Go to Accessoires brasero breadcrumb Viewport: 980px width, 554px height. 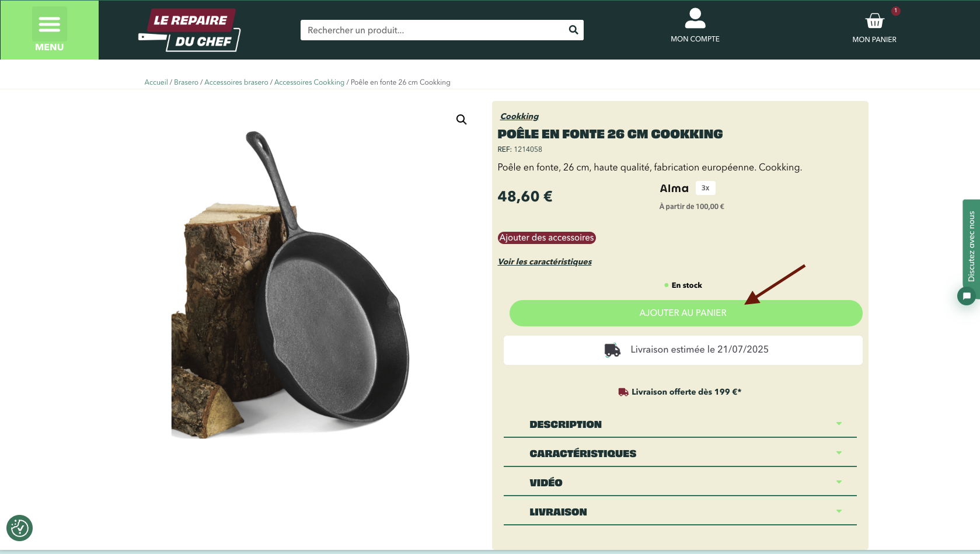(x=236, y=82)
